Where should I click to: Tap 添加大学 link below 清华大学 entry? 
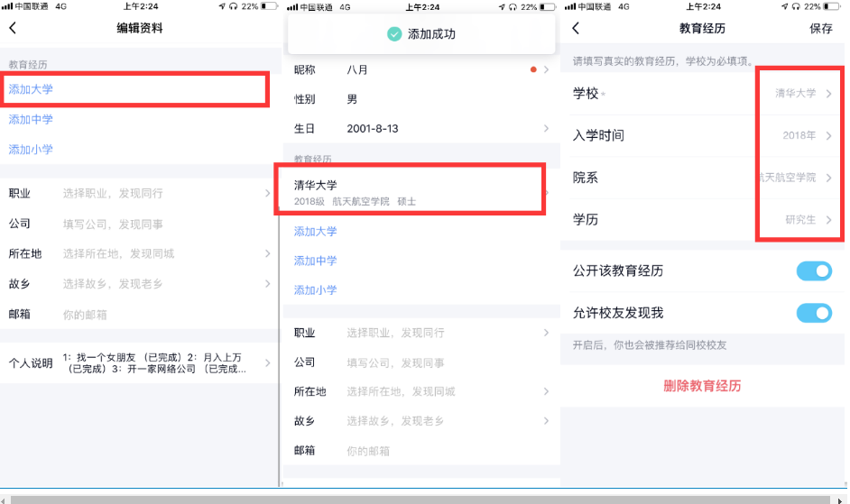316,232
